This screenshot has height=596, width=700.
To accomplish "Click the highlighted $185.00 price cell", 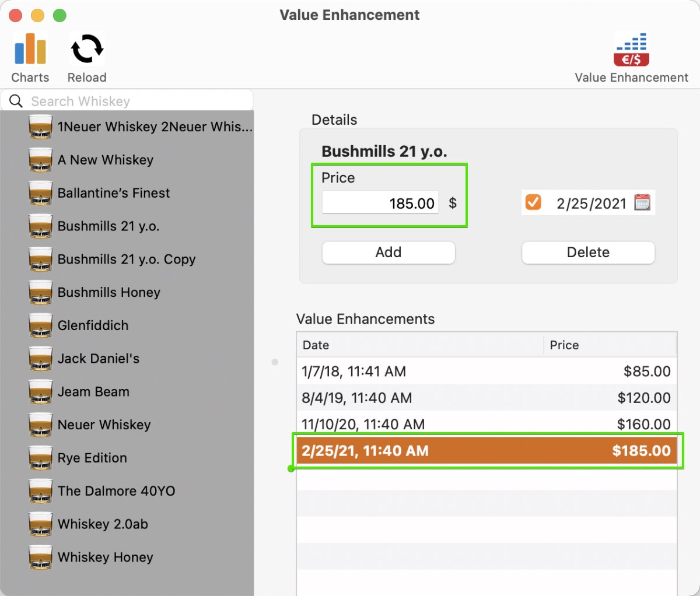I will [x=641, y=450].
